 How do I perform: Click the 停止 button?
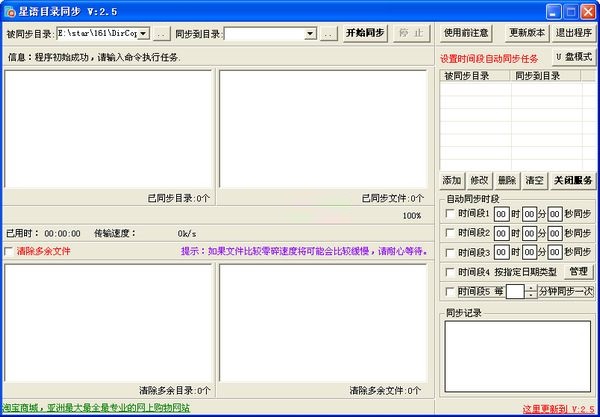click(x=412, y=33)
